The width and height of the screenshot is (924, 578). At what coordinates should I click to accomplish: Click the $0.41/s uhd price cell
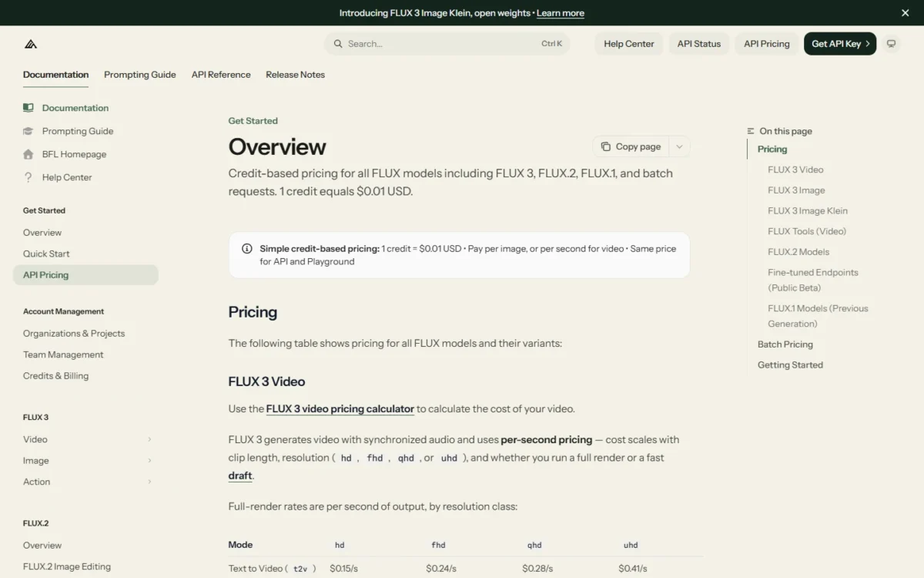(633, 569)
